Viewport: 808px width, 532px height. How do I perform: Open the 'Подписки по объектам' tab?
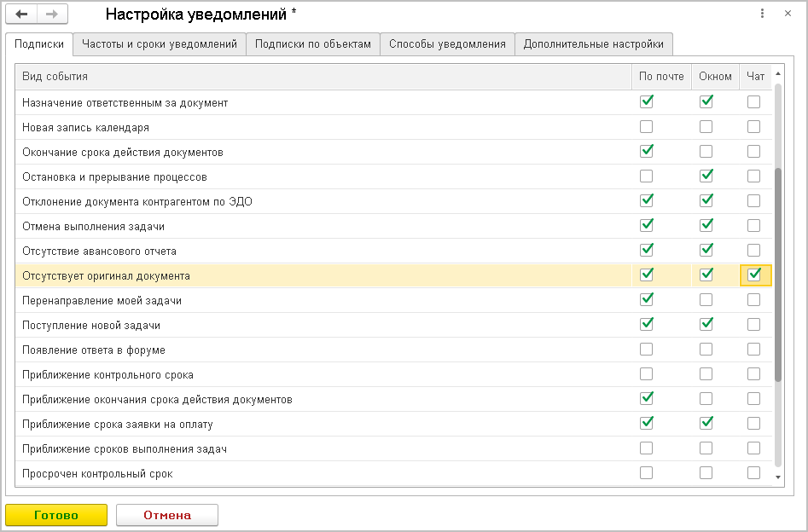[313, 44]
